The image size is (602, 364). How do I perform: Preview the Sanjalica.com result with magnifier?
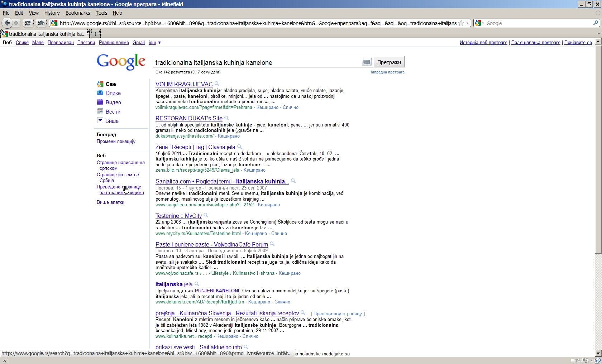(293, 181)
